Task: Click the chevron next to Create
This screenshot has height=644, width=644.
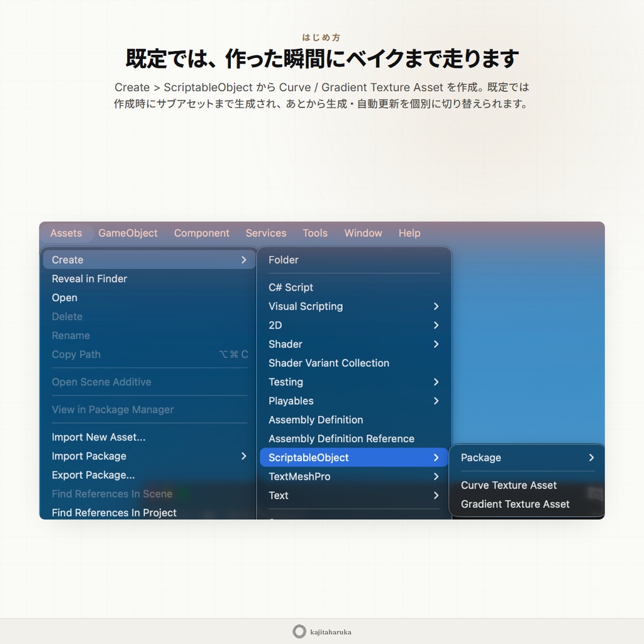Action: point(244,260)
